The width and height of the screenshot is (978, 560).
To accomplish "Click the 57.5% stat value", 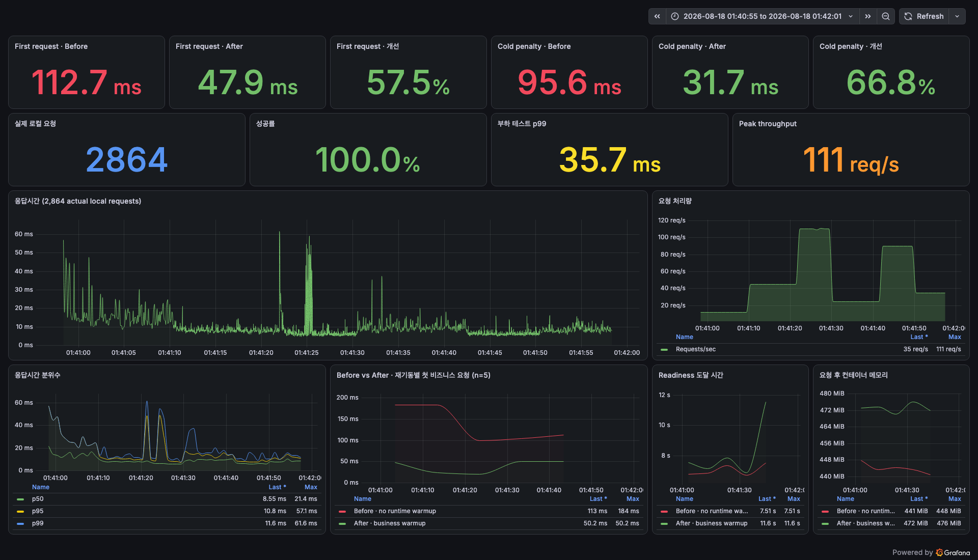I will (409, 82).
